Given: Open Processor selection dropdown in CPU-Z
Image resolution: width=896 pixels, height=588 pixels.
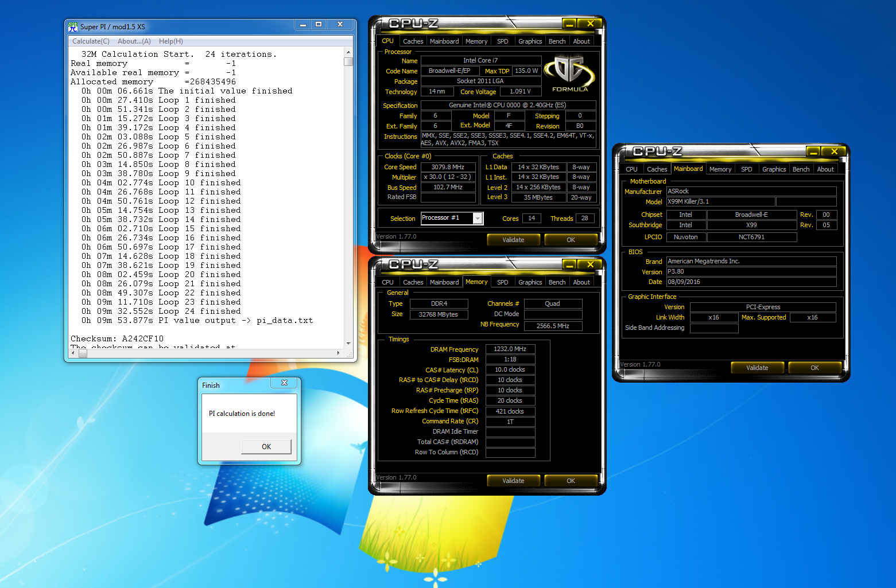Looking at the screenshot, I should [x=478, y=218].
